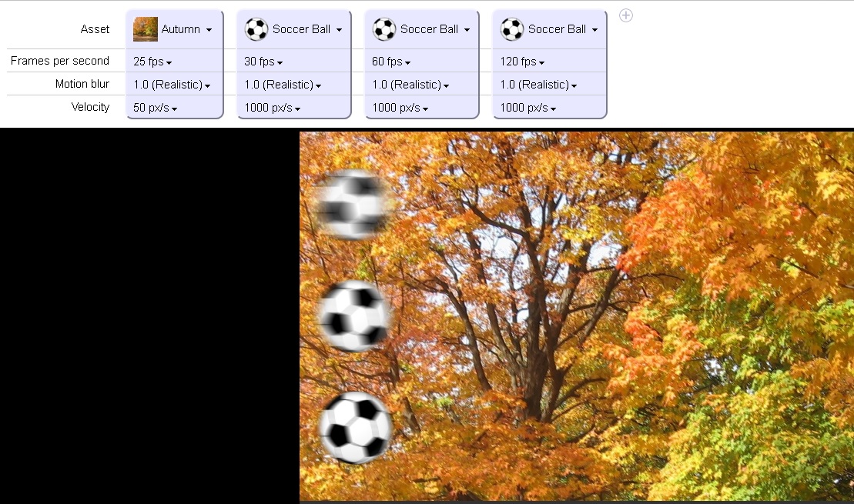
Task: Expand velocity dropdown in 30 fps column
Action: point(273,108)
